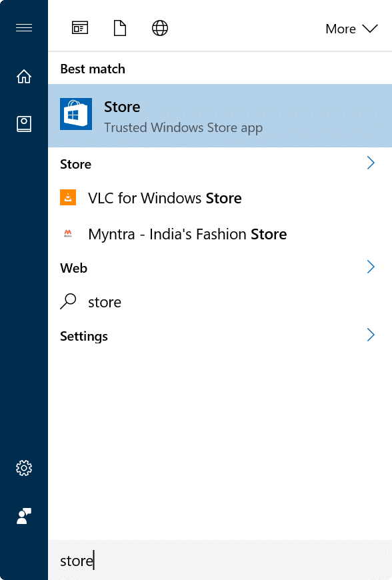Go to Cortana Home icon

point(24,77)
